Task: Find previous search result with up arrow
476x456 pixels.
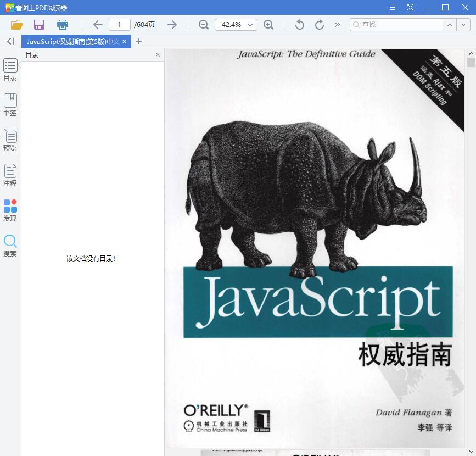Action: tap(450, 25)
